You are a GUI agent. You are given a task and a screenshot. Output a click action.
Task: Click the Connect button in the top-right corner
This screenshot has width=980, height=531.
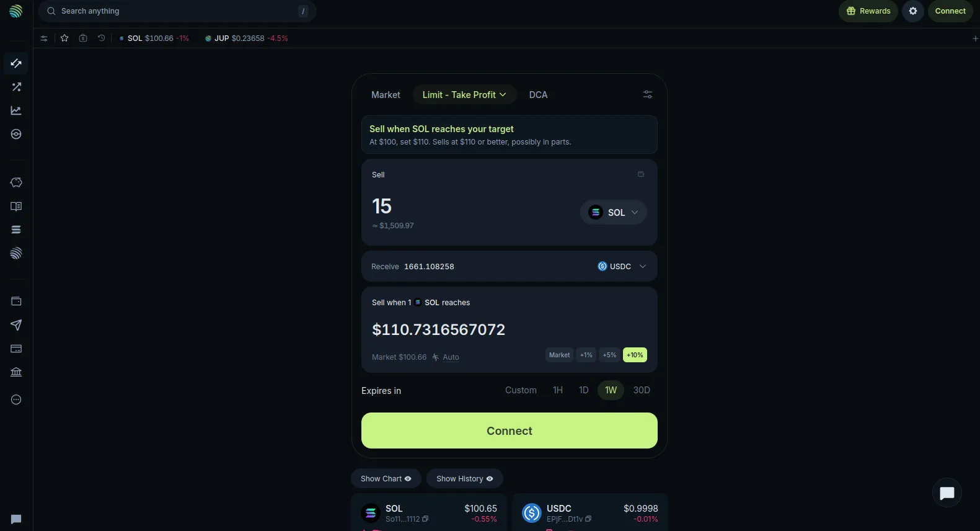coord(950,11)
